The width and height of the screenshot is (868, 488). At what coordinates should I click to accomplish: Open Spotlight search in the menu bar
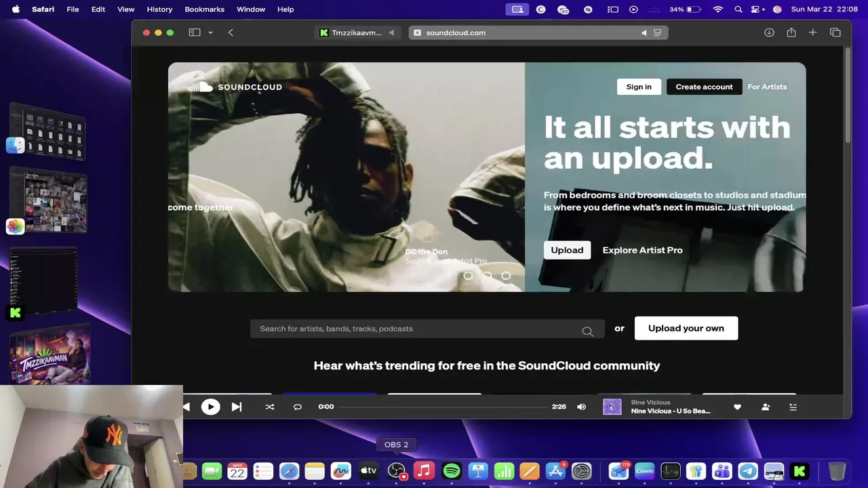pyautogui.click(x=738, y=9)
